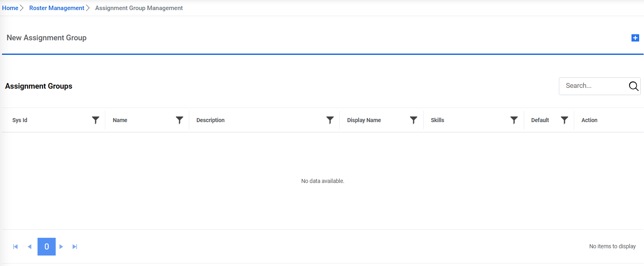Sort by Display Name column header
The width and height of the screenshot is (644, 266).
click(364, 120)
